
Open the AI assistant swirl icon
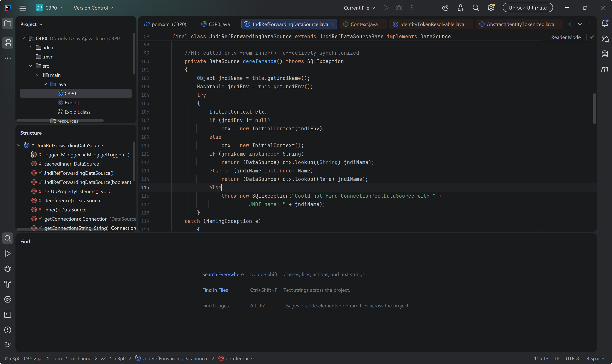point(445,8)
